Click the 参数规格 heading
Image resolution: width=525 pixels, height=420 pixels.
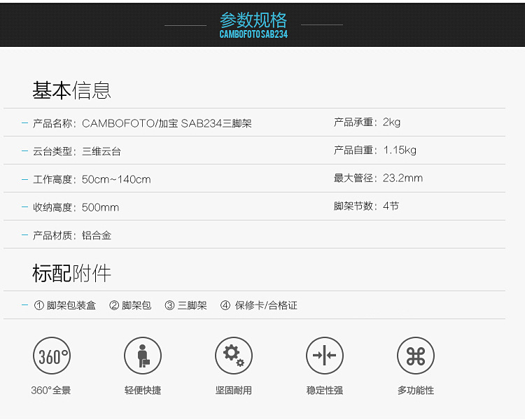click(x=253, y=20)
